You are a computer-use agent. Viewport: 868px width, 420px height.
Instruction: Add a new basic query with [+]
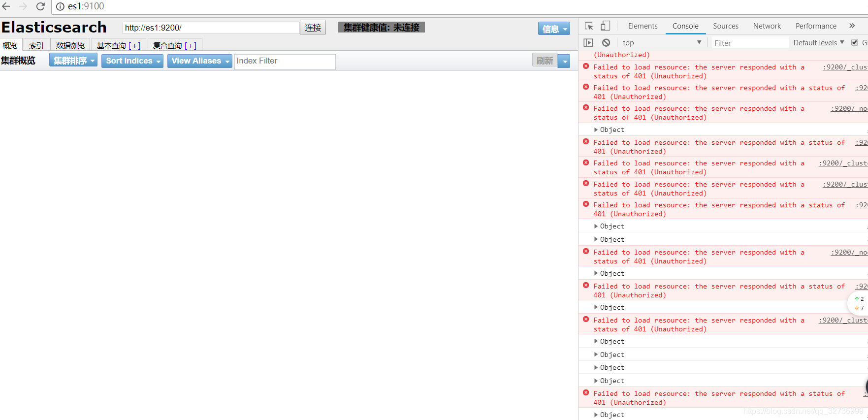[x=134, y=46]
